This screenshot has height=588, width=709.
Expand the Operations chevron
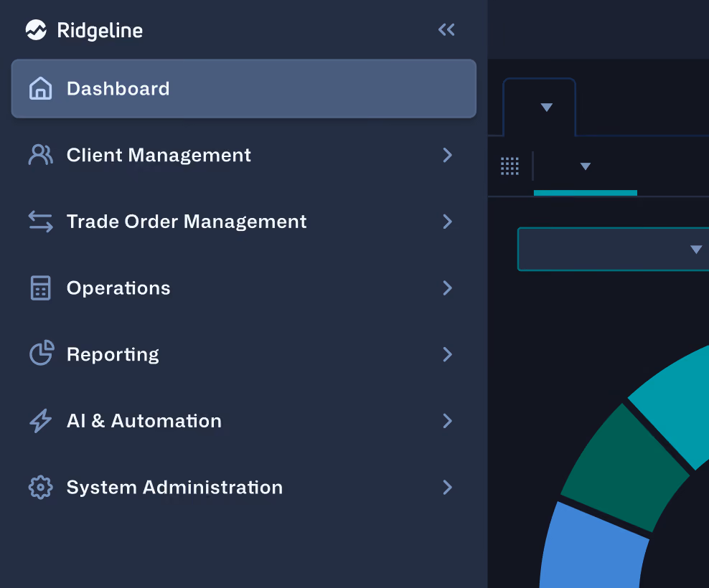click(447, 288)
